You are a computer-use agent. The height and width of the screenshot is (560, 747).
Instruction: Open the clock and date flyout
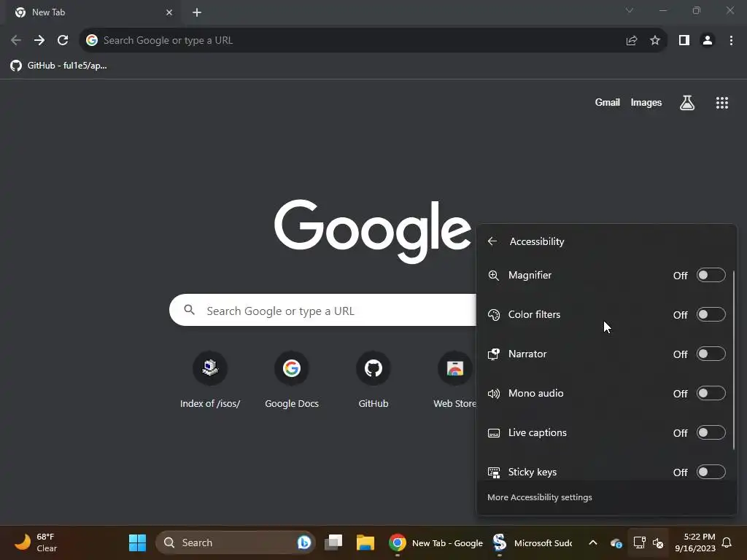click(695, 542)
